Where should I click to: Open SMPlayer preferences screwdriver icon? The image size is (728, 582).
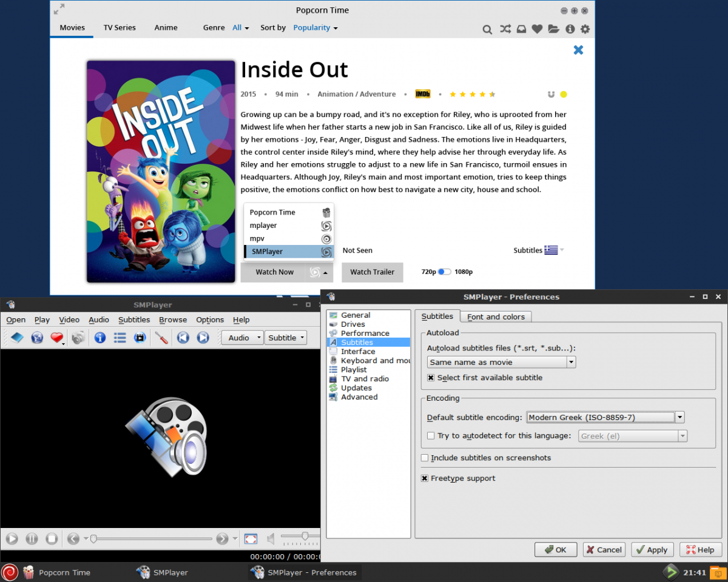(161, 338)
